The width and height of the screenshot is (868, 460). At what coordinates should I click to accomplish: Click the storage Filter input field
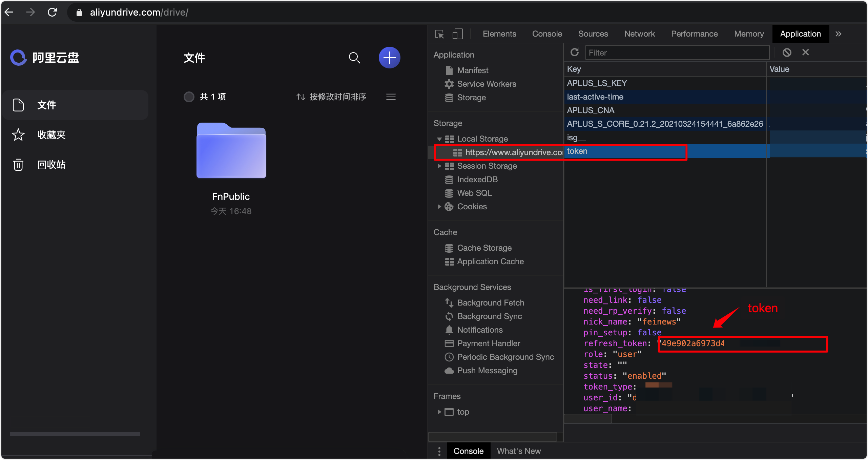pos(677,53)
